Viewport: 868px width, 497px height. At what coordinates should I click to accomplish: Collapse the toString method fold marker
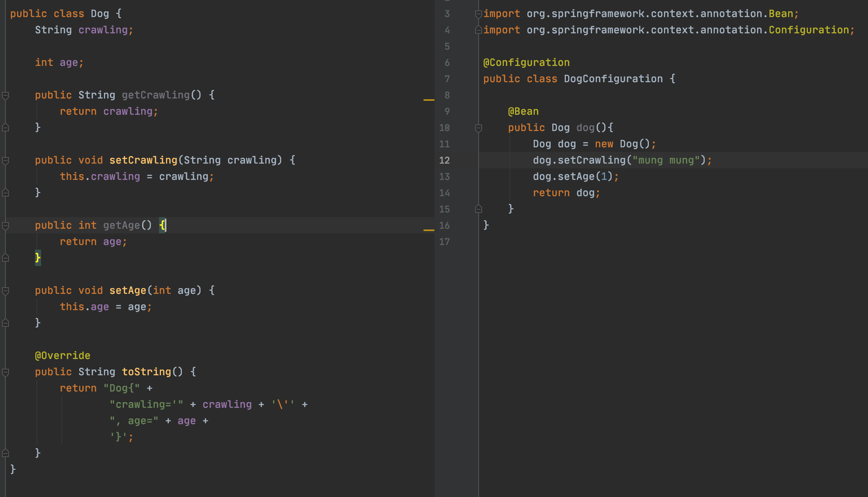click(5, 372)
